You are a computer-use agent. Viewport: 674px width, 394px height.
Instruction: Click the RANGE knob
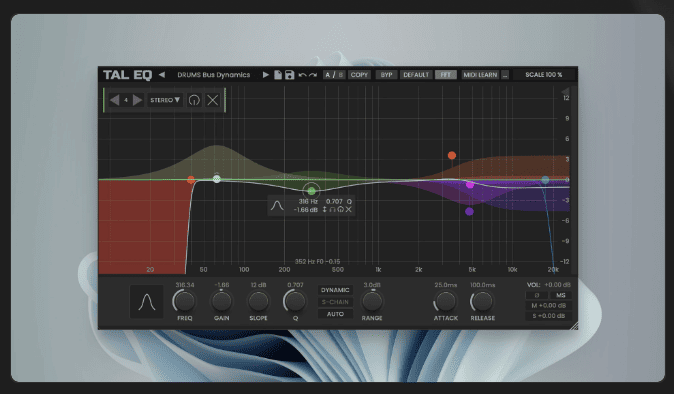pyautogui.click(x=372, y=301)
